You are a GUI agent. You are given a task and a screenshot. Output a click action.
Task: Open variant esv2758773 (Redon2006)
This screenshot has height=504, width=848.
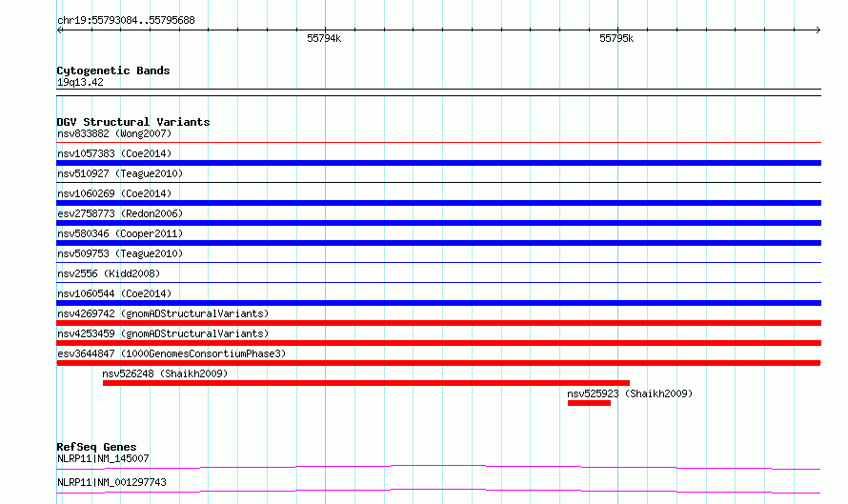[120, 213]
